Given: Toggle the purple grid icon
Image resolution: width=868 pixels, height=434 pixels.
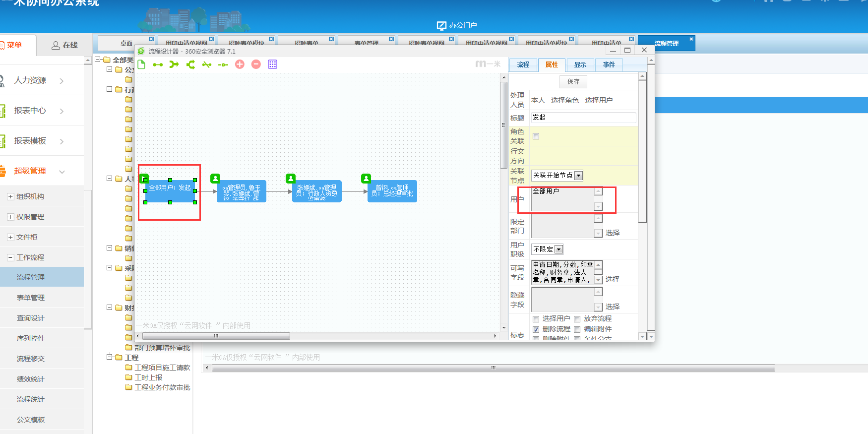Looking at the screenshot, I should click(272, 64).
